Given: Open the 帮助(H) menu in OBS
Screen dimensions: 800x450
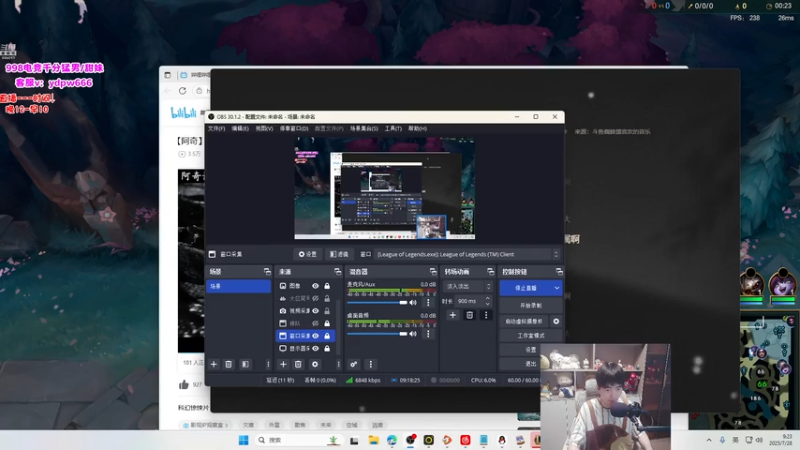Looking at the screenshot, I should click(417, 129).
